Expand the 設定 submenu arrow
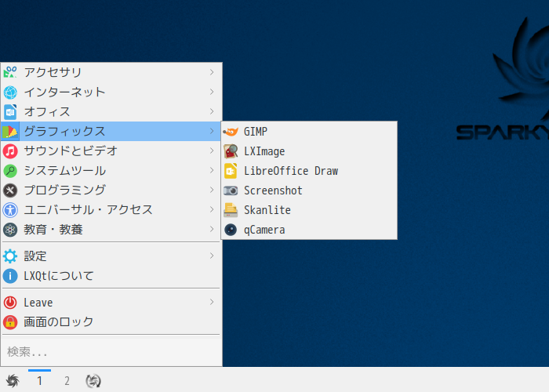The height and width of the screenshot is (392, 549). 212,256
